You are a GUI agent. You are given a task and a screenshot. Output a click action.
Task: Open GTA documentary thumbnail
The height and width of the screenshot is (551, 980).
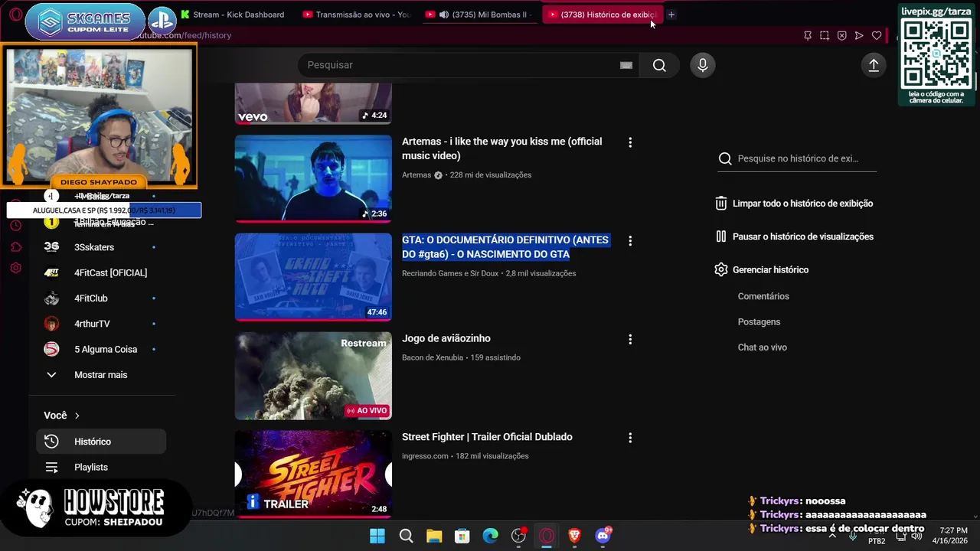tap(313, 277)
